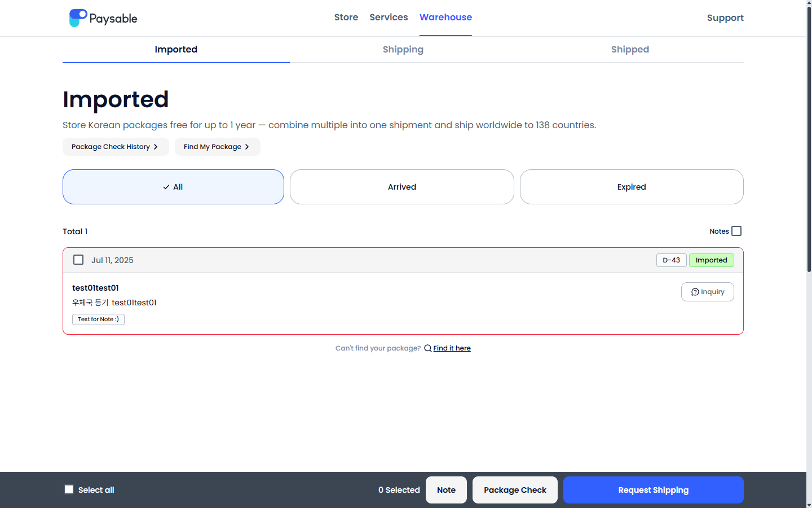Click the checkmark icon in All filter

[166, 187]
